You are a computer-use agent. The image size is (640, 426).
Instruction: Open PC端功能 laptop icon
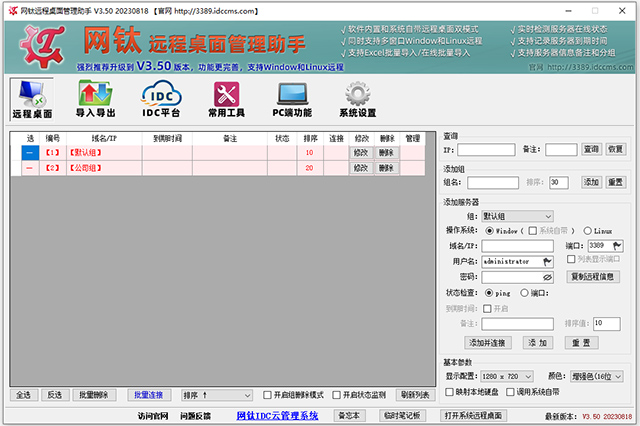(x=292, y=99)
